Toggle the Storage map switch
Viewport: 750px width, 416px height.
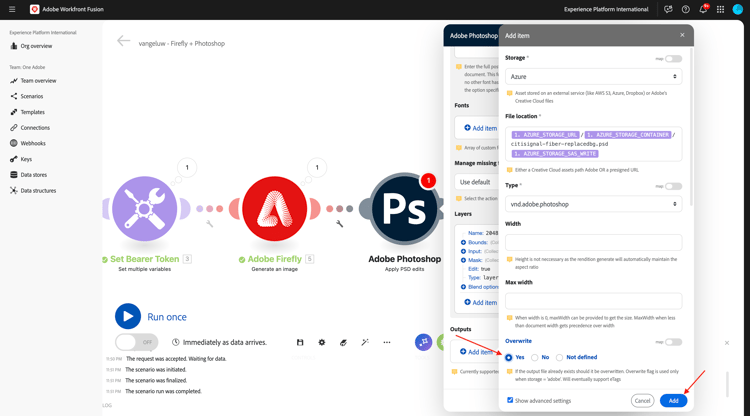673,59
